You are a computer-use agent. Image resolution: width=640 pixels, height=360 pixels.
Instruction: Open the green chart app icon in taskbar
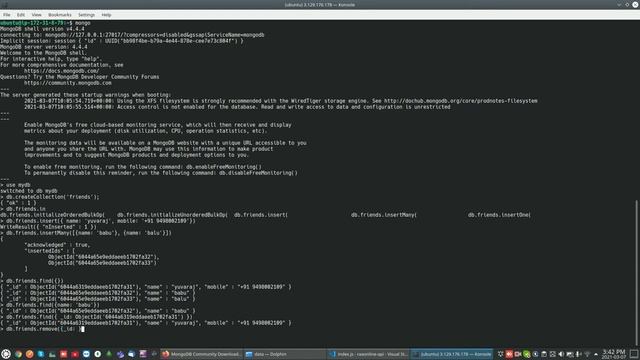point(52,354)
